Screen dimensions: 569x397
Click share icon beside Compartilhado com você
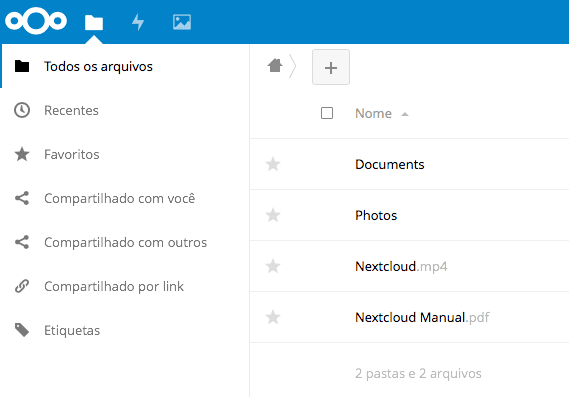[22, 198]
